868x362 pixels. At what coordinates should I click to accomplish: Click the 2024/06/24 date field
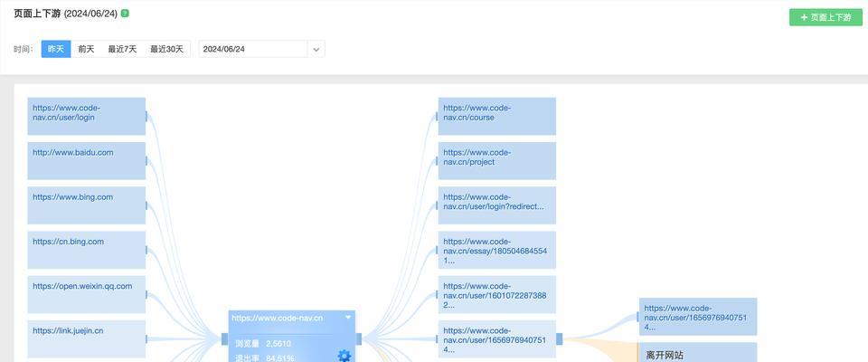(x=253, y=49)
